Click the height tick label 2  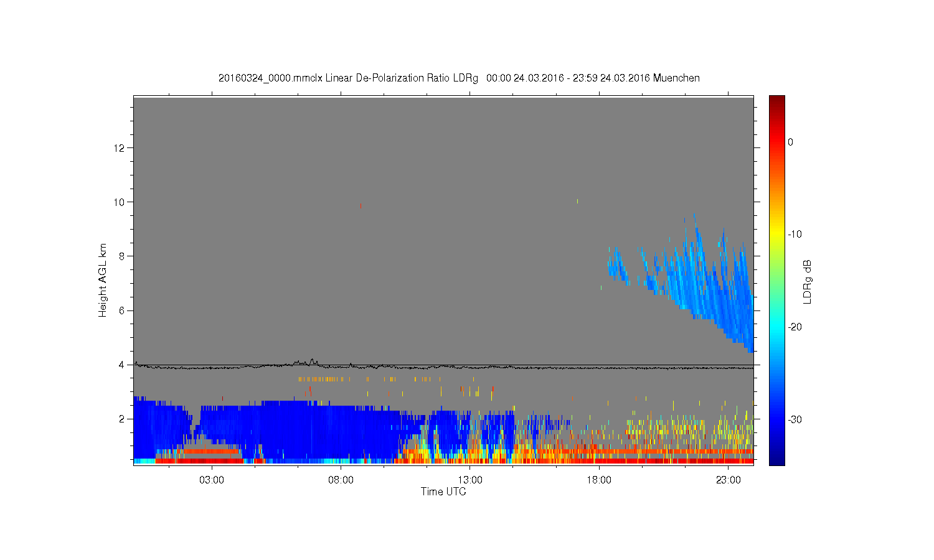[x=123, y=419]
